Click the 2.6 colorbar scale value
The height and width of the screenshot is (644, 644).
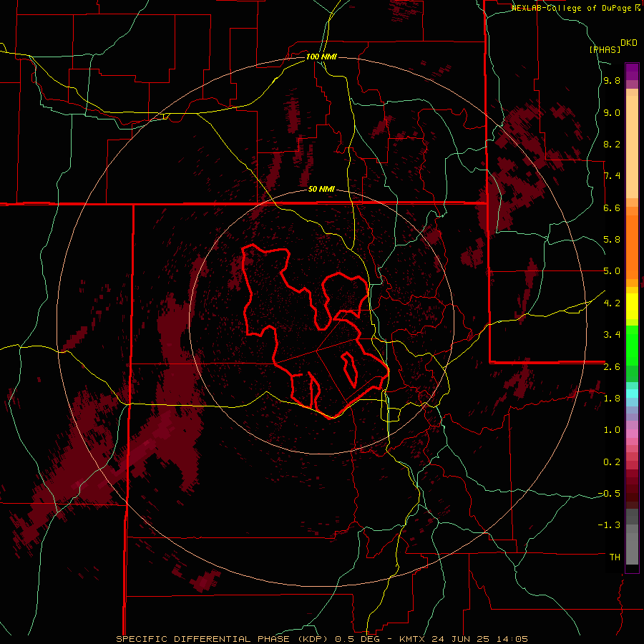[x=612, y=367]
